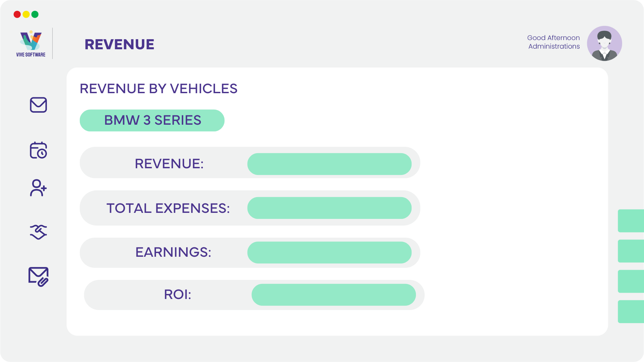Click the red window close dot
The image size is (644, 362).
[x=17, y=14]
